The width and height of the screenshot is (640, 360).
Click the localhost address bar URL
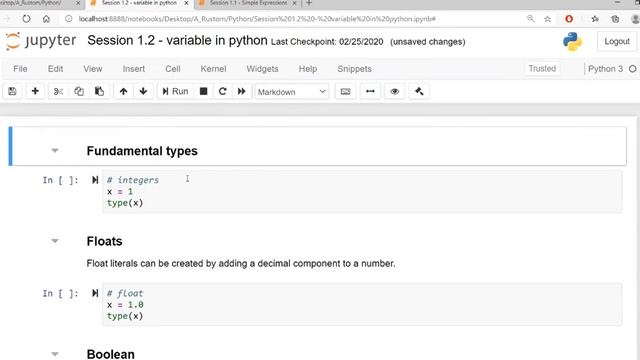(x=257, y=19)
